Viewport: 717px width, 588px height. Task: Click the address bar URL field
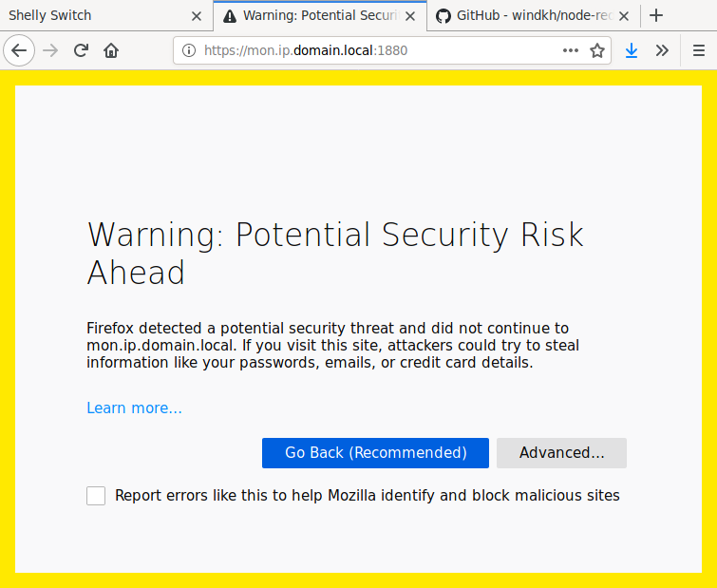click(x=375, y=50)
